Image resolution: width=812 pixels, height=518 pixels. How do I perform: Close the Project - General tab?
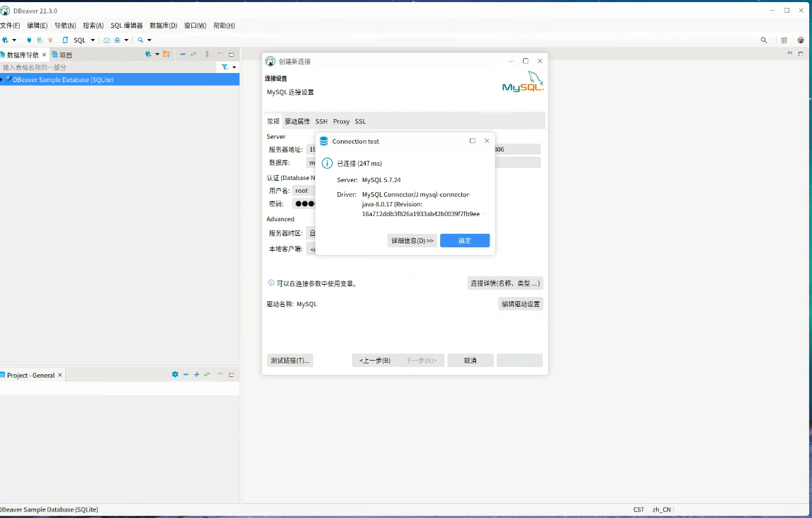pos(60,375)
